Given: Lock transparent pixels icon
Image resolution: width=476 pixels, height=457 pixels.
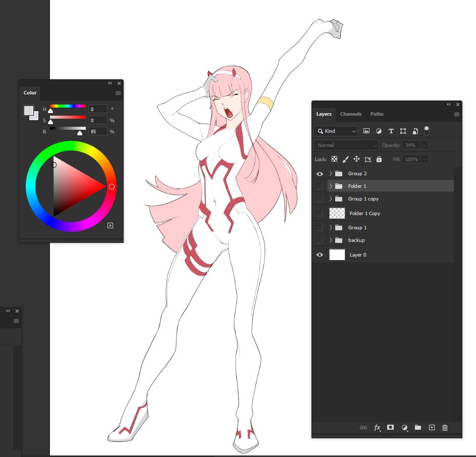Looking at the screenshot, I should [334, 159].
